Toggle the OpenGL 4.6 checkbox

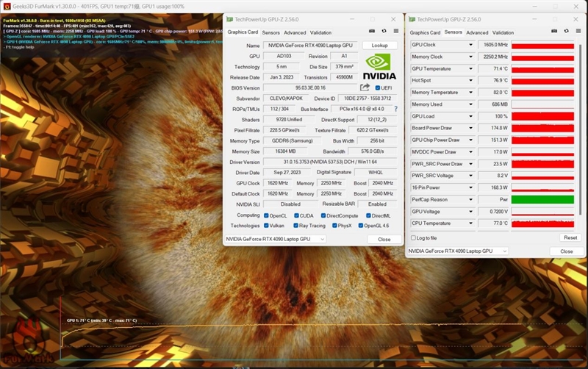[x=361, y=226]
